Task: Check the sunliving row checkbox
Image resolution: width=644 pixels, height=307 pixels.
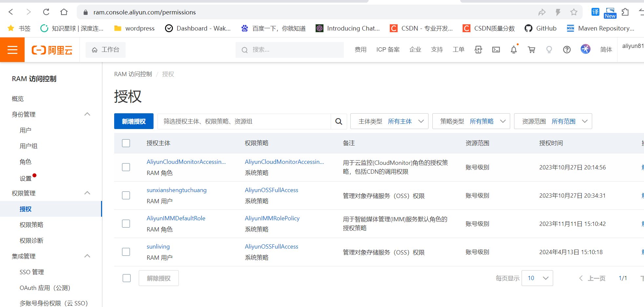Action: point(126,252)
